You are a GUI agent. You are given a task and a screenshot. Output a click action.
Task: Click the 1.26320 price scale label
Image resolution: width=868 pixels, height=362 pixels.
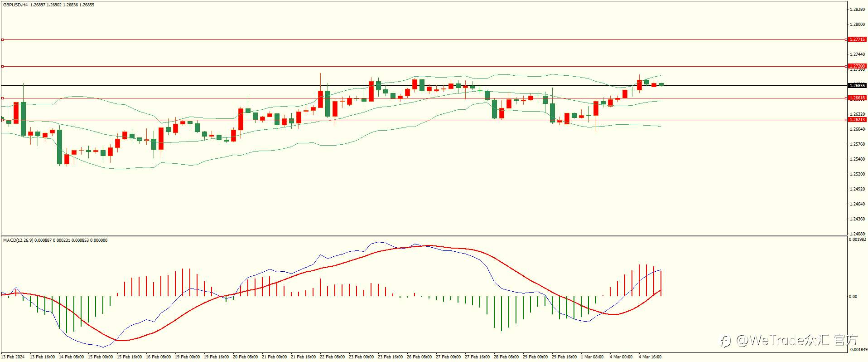click(858, 114)
